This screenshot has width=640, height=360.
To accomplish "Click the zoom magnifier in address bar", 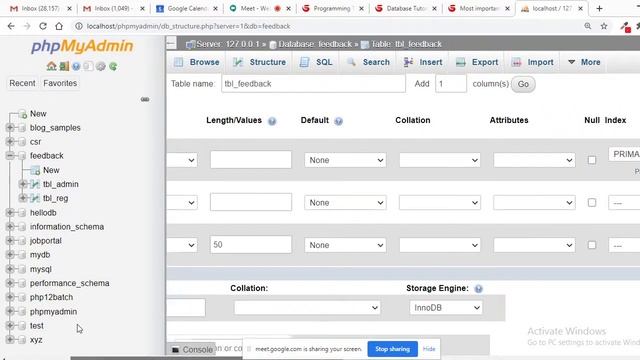I will [588, 26].
